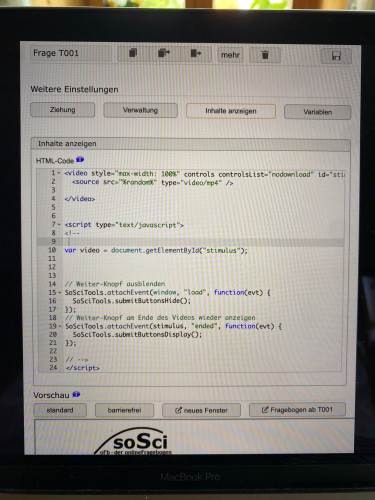Click into empty code line 9

tap(203, 241)
